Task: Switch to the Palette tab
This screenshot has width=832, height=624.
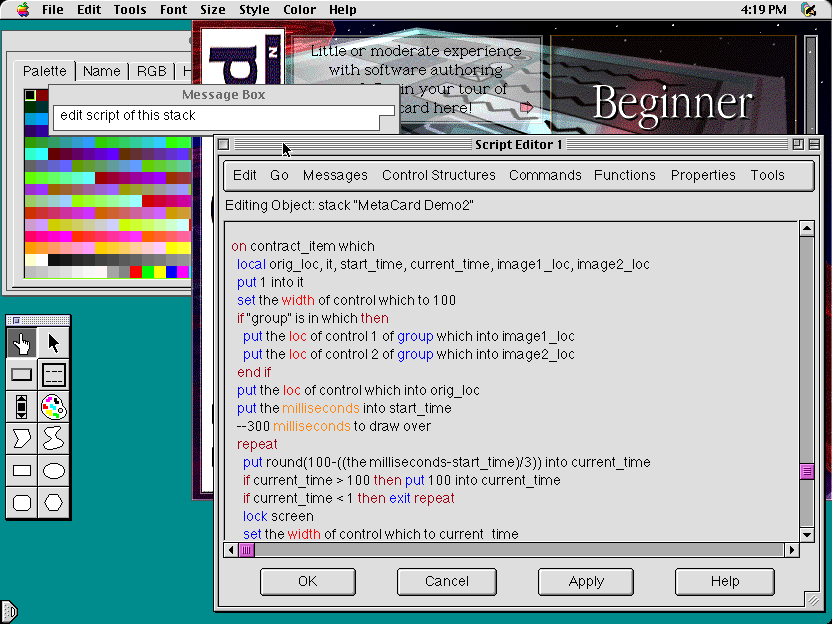Action: tap(45, 71)
